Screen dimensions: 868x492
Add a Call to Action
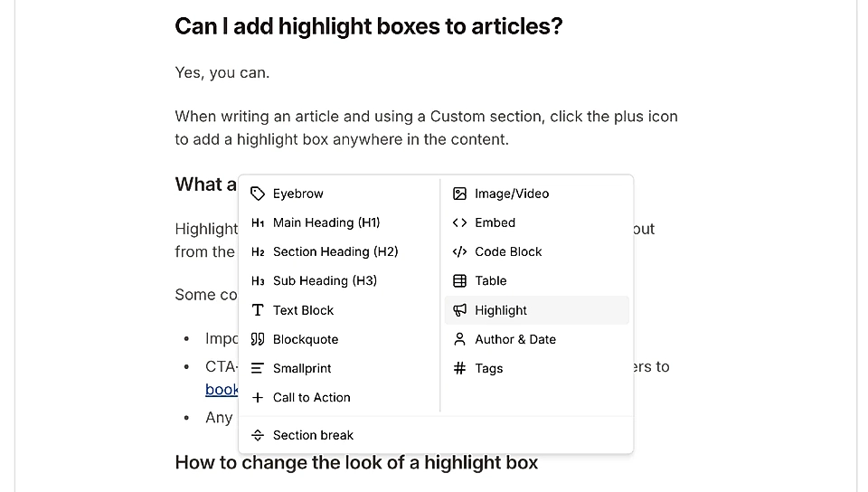(x=339, y=397)
